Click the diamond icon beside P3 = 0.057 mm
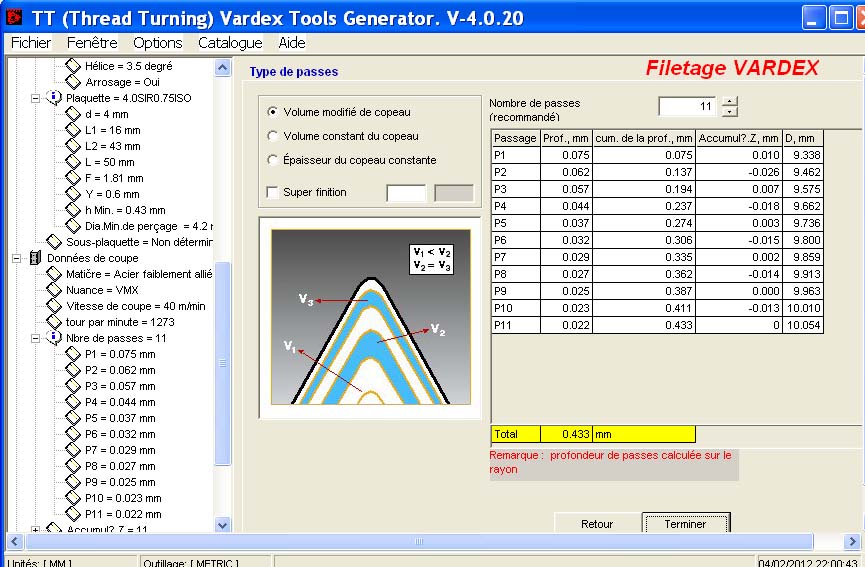This screenshot has height=567, width=865. point(73,386)
